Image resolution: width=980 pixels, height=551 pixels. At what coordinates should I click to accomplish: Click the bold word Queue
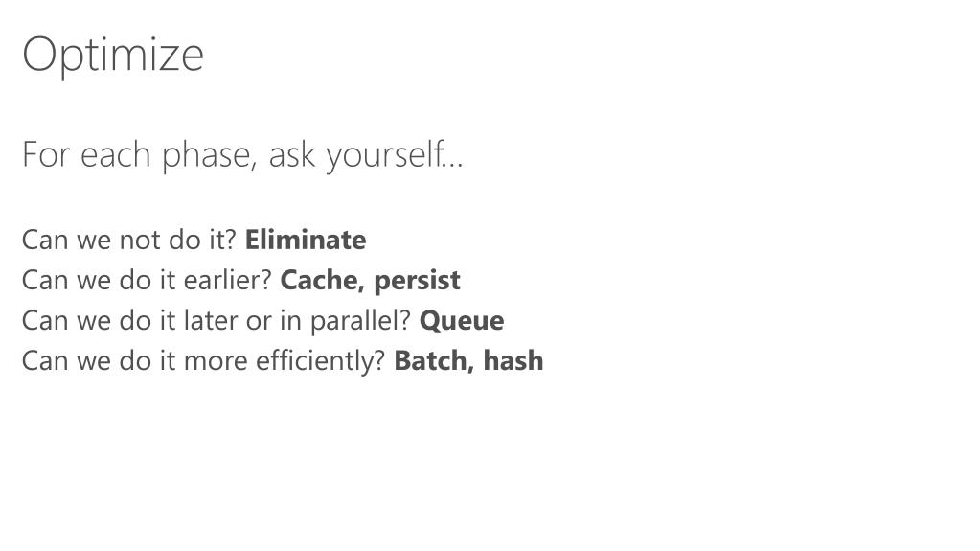(x=462, y=321)
